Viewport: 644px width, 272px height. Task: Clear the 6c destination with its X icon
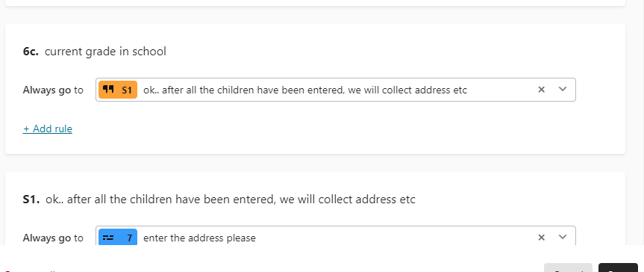pyautogui.click(x=541, y=89)
